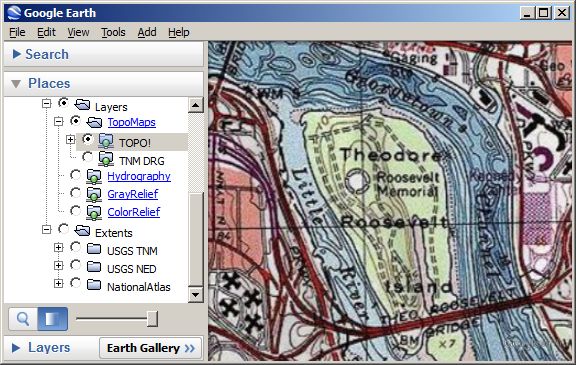Click the Hydrography network link icon
This screenshot has height=365, width=576.
[94, 177]
